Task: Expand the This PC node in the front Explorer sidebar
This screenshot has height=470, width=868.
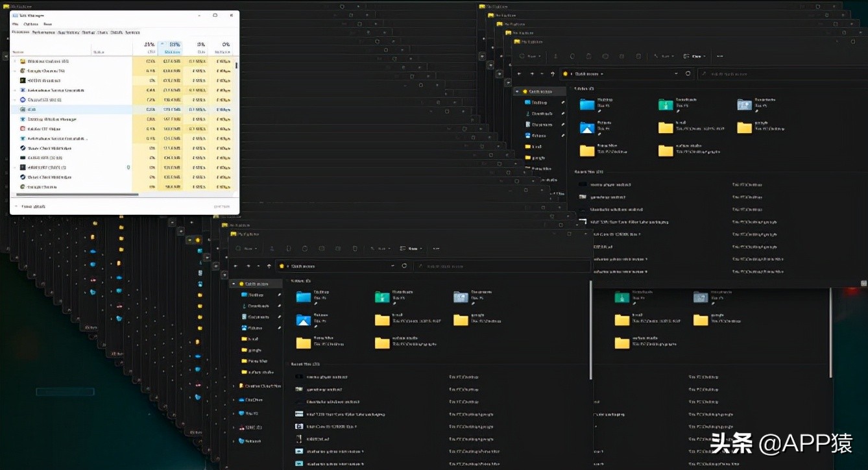Action: [x=234, y=413]
